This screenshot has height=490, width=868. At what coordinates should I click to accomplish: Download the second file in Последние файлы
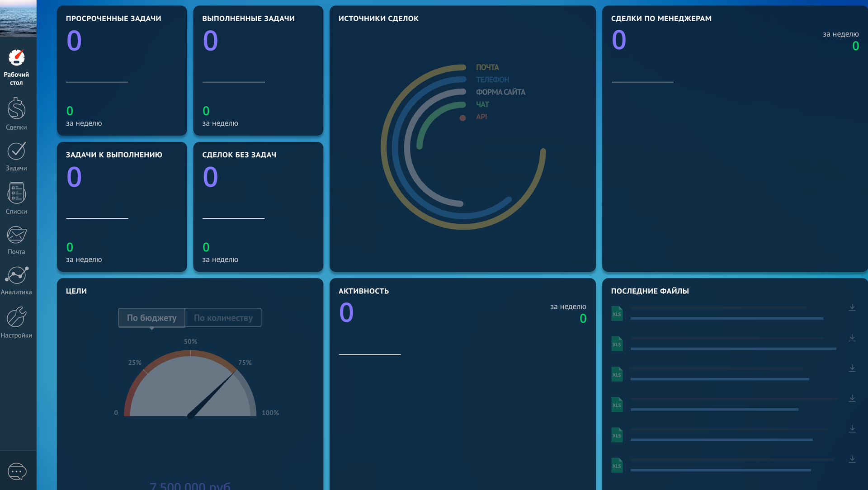[852, 338]
